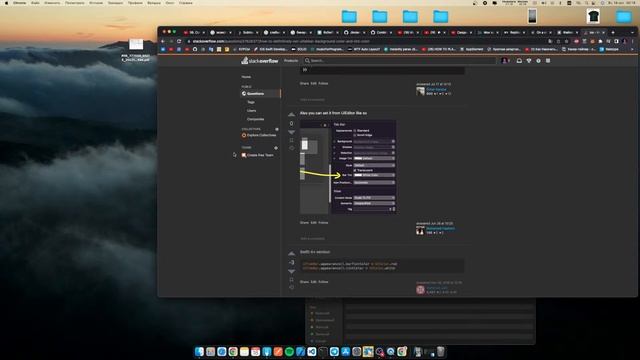This screenshot has width=640, height=360.
Task: Click Follow under the Swift 4+ answer
Action: coord(323,282)
